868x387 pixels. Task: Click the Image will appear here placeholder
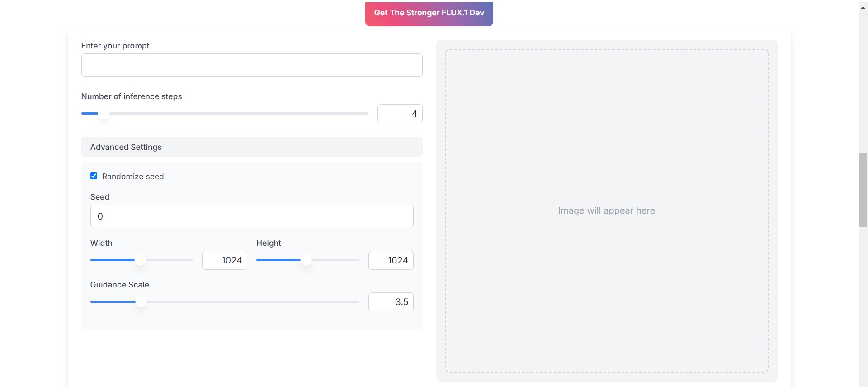tap(606, 210)
